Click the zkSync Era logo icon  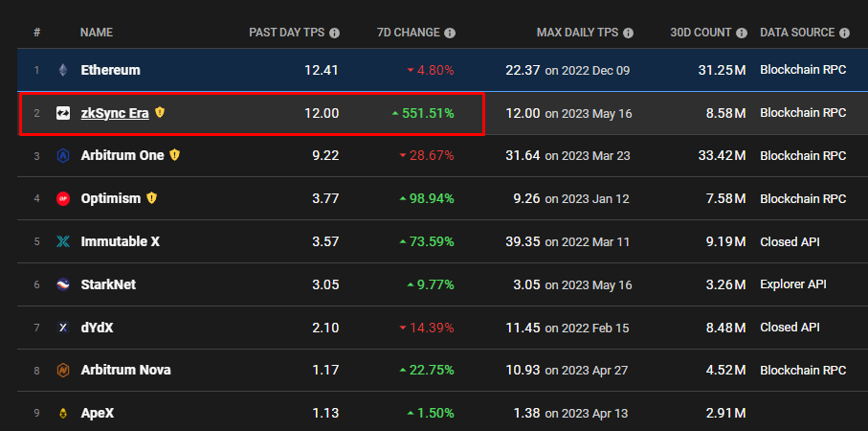(63, 113)
